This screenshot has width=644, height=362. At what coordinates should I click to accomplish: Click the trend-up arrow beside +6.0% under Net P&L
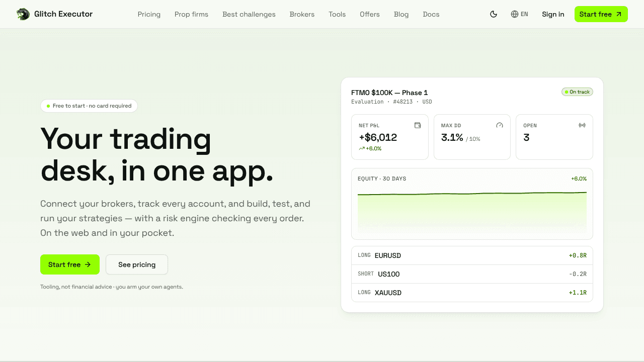tap(362, 148)
